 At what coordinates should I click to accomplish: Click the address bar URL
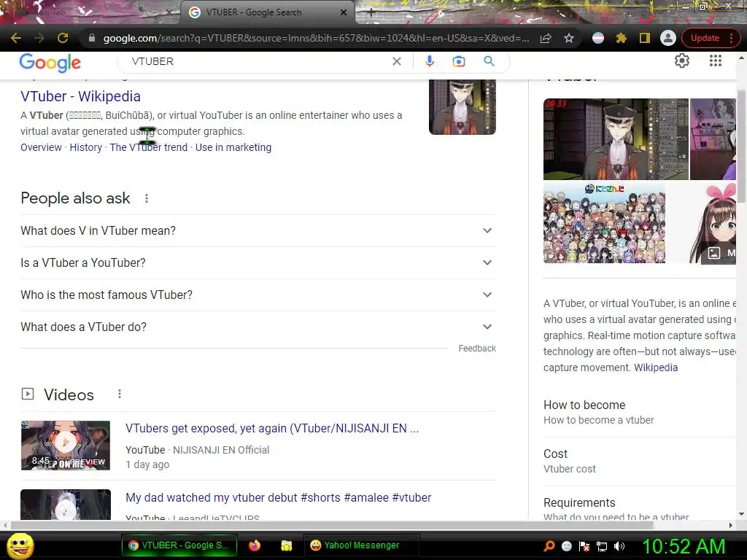(x=317, y=38)
